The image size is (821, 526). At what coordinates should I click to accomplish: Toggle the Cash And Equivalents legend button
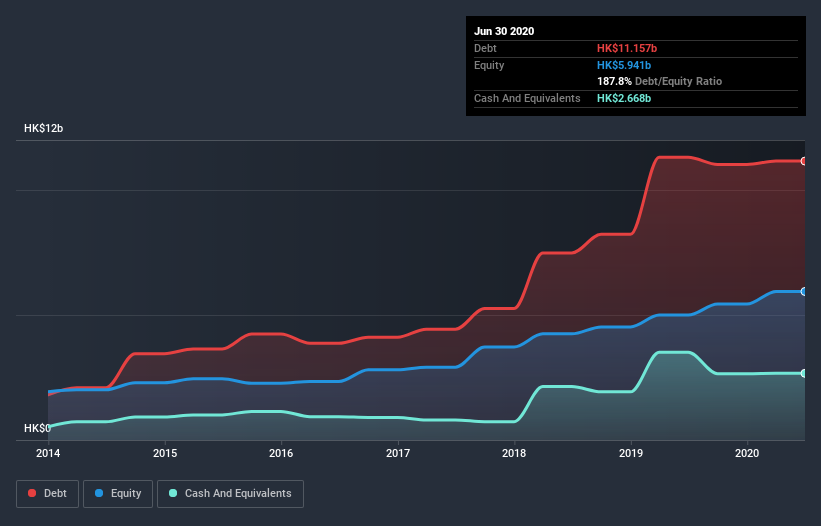230,494
